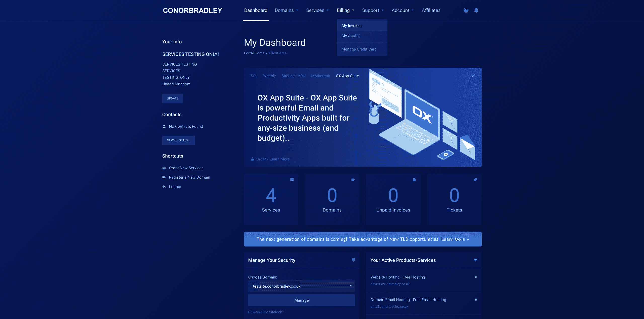Click basket icon beside Order / Learn More
Screen dimensions: 644x319
click(x=252, y=159)
